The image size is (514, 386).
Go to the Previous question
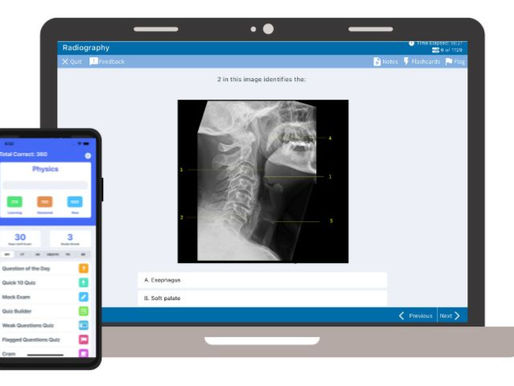pyautogui.click(x=416, y=316)
